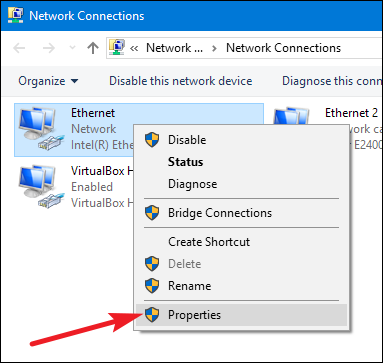This screenshot has height=363, width=383.
Task: Go up one folder level with the up arrow
Action: click(x=93, y=48)
